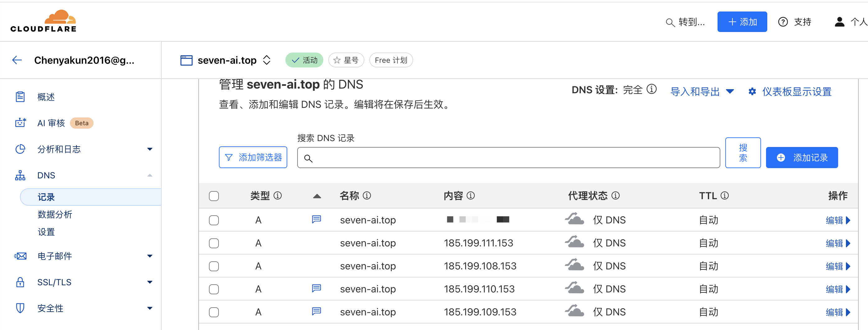868x330 pixels.
Task: Click 编辑 on the 185.199.108.153 row
Action: [838, 266]
